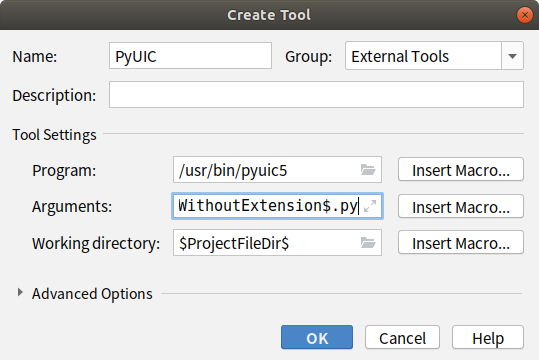Browse for program using folder icon
Image resolution: width=539 pixels, height=360 pixels.
[368, 170]
